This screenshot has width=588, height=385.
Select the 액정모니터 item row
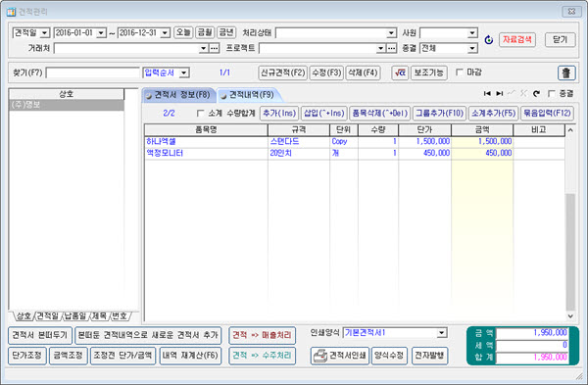pyautogui.click(x=355, y=154)
